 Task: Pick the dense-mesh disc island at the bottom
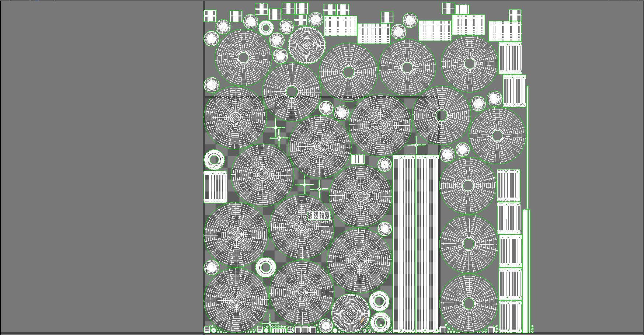coord(350,313)
